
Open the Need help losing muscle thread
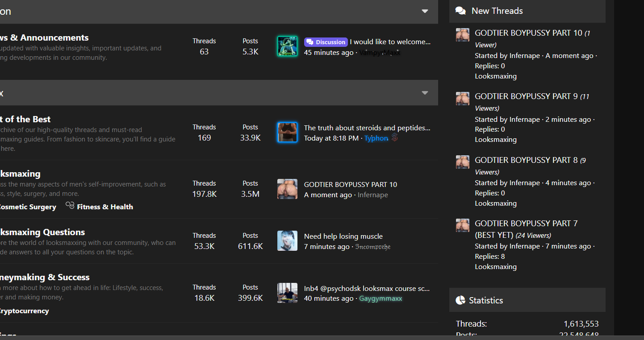(343, 236)
